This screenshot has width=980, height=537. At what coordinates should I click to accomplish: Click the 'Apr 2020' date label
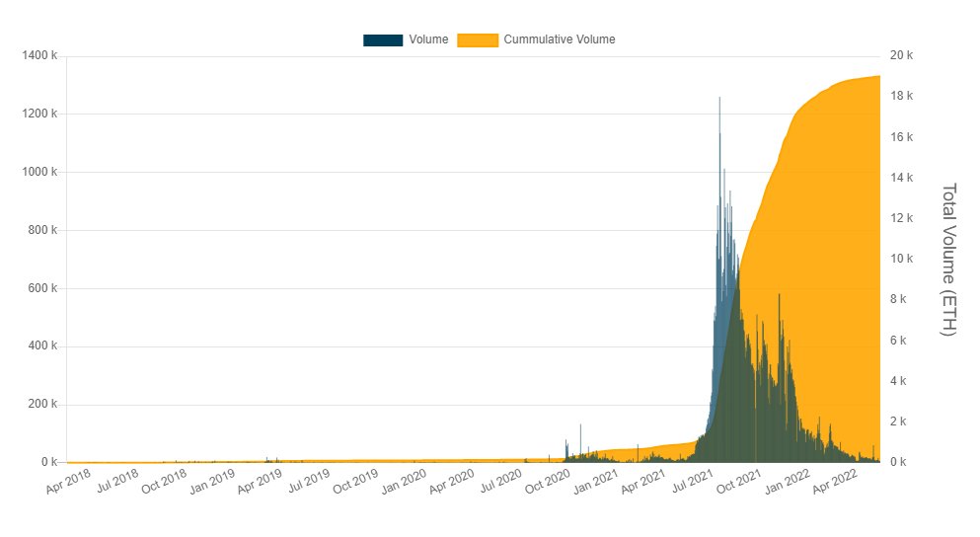[452, 482]
